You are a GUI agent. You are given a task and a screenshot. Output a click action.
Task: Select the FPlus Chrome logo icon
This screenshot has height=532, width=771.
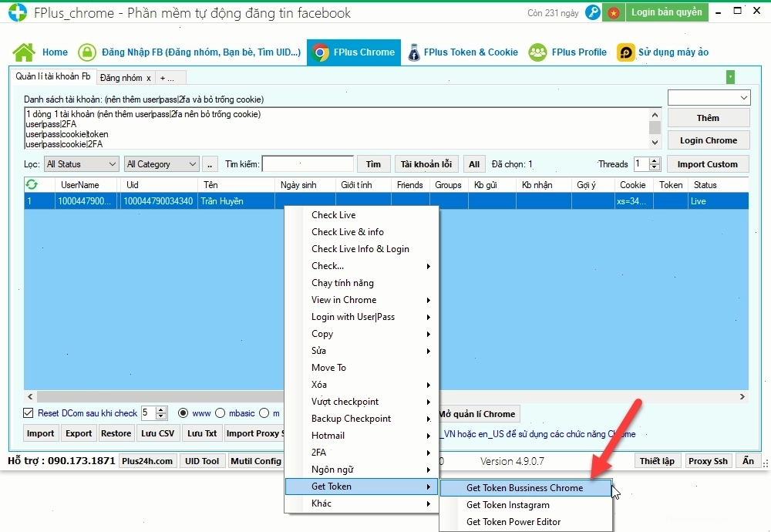[x=320, y=52]
